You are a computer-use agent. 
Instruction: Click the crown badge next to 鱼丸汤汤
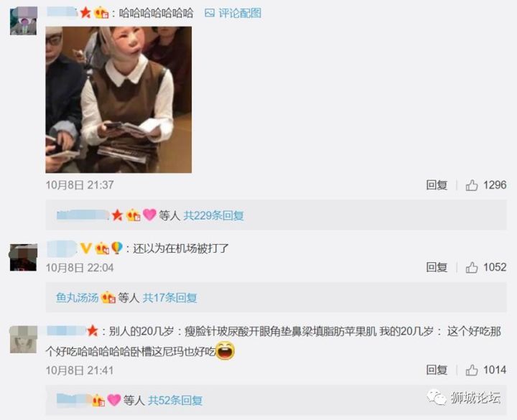coord(108,298)
